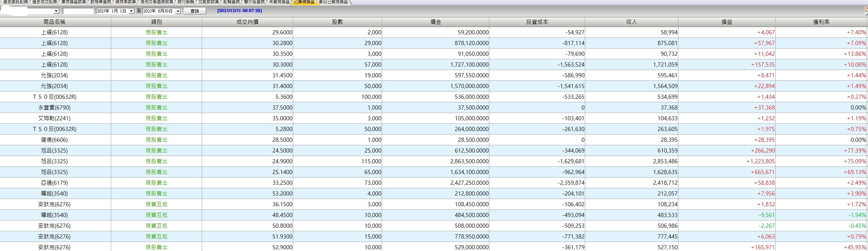The width and height of the screenshot is (868, 251).
Task: Focus the empty stock code input field
Action: pyautogui.click(x=78, y=11)
